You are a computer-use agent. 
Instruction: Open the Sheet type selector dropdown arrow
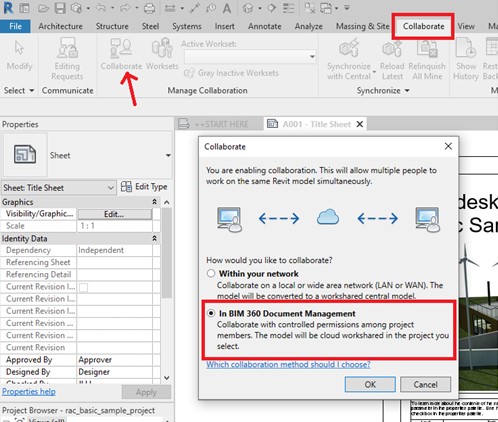(168, 155)
